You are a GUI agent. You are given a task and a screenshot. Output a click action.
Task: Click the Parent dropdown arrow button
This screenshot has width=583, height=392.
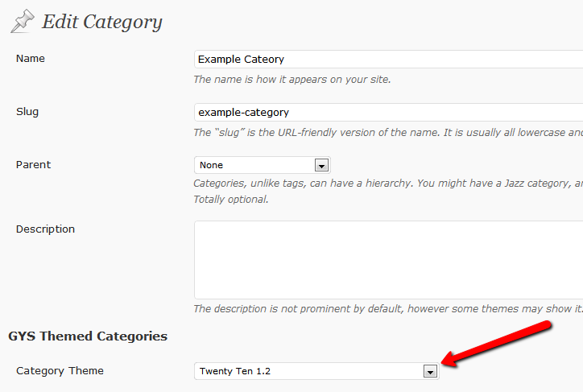(x=321, y=165)
